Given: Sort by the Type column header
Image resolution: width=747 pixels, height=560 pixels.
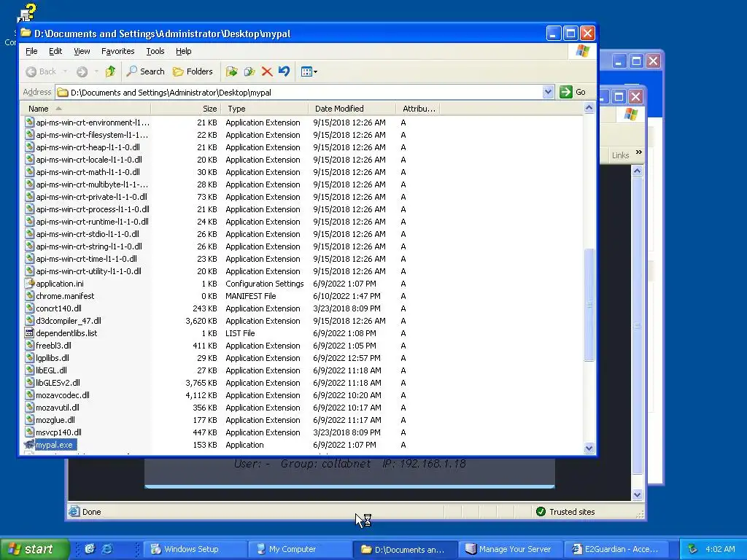Looking at the screenshot, I should (x=264, y=109).
